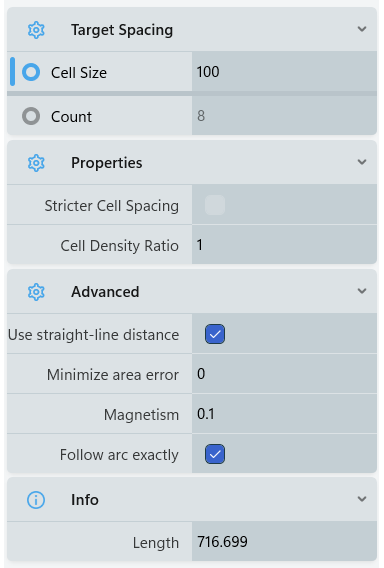Image resolution: width=384 pixels, height=568 pixels.
Task: Collapse the Info section chevron
Action: [x=362, y=499]
